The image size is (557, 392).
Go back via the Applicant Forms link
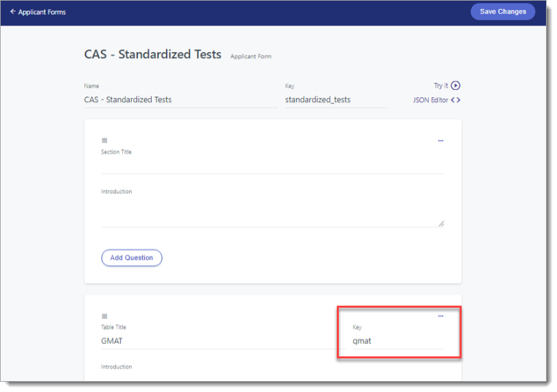click(42, 12)
